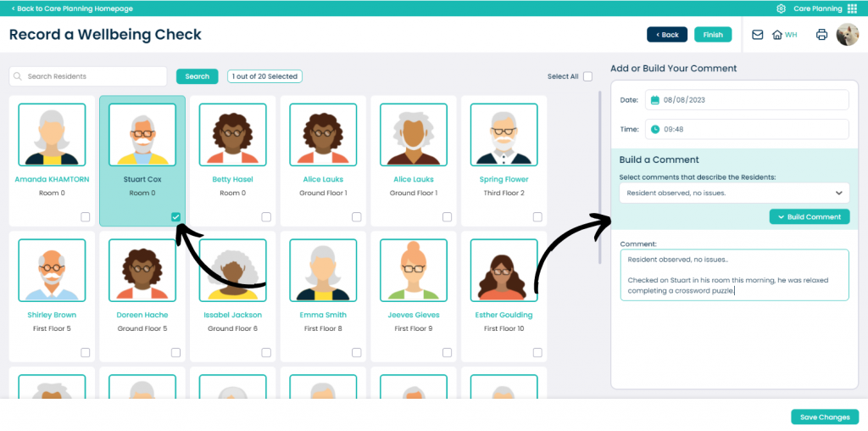Click the name Shirley Brown
Viewport: 868px width, 431px height.
pyautogui.click(x=52, y=316)
